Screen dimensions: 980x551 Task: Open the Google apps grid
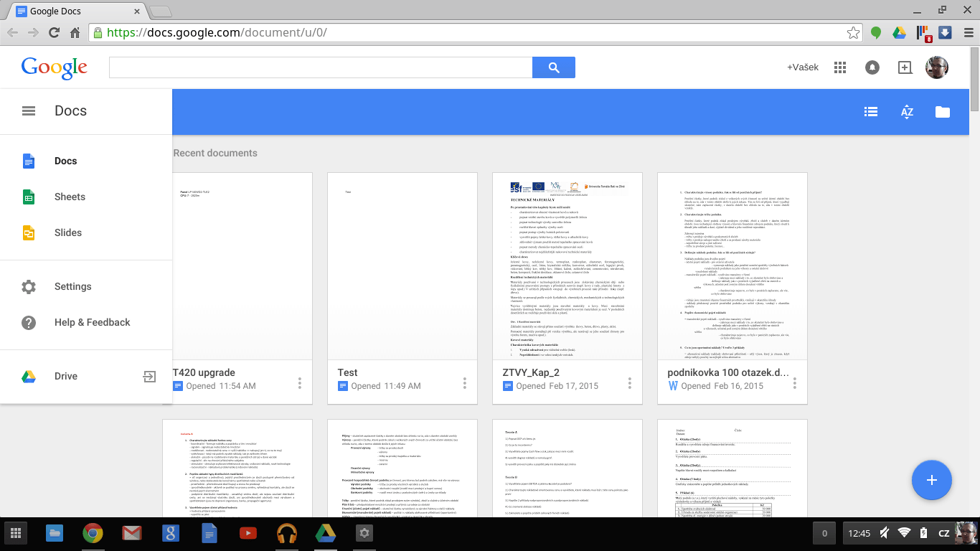point(840,67)
